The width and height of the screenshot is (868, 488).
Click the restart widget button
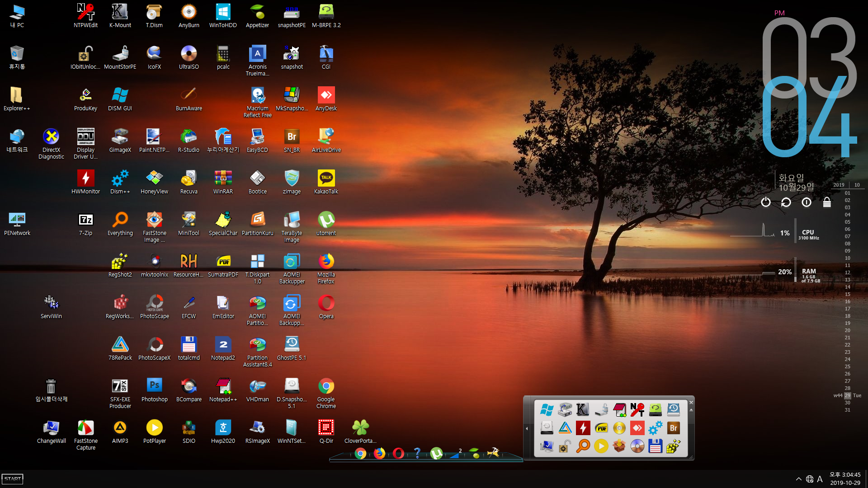[x=786, y=202]
